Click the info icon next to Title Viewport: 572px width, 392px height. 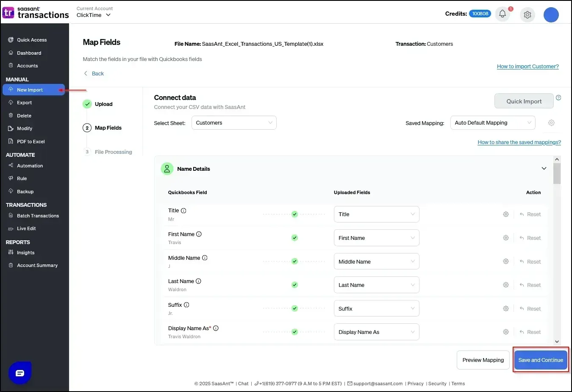pos(183,211)
